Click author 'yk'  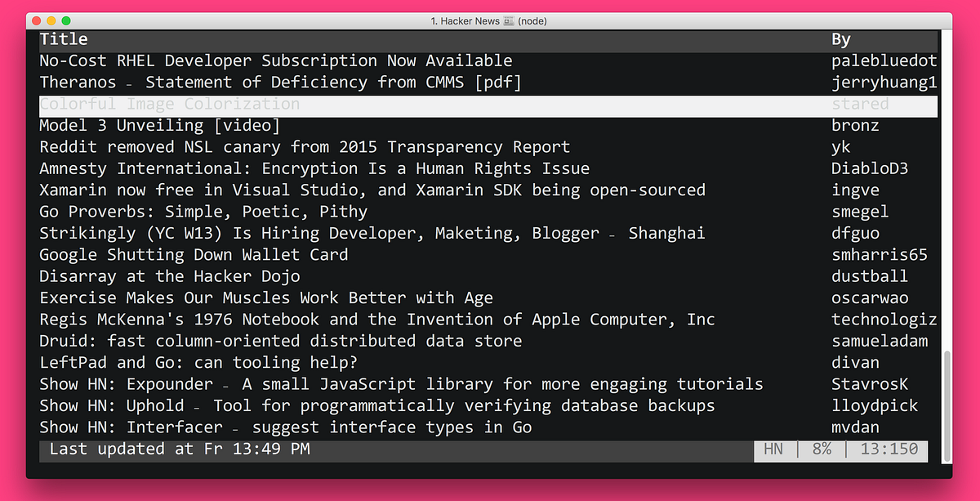841,147
